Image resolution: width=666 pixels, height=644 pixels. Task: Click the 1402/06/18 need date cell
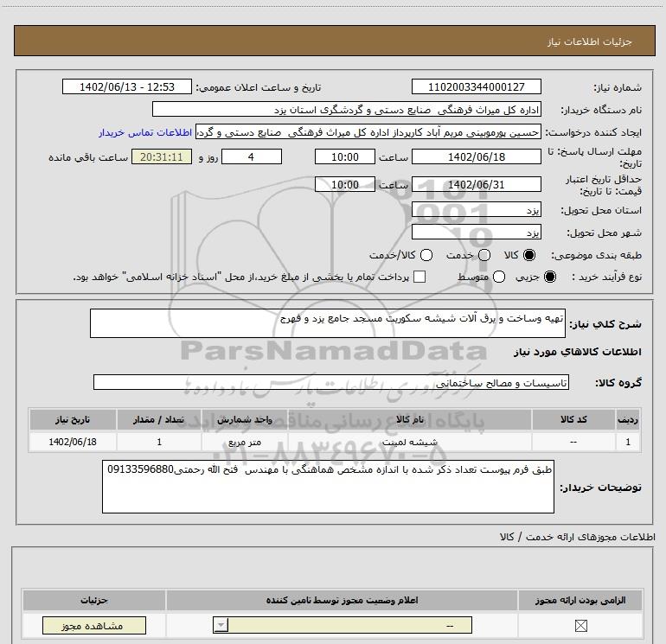[73, 442]
